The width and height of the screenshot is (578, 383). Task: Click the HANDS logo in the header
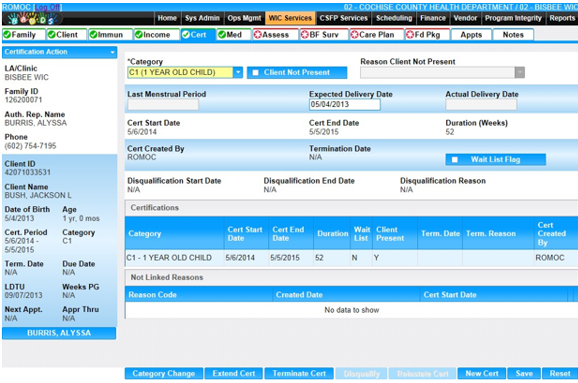coord(32,18)
